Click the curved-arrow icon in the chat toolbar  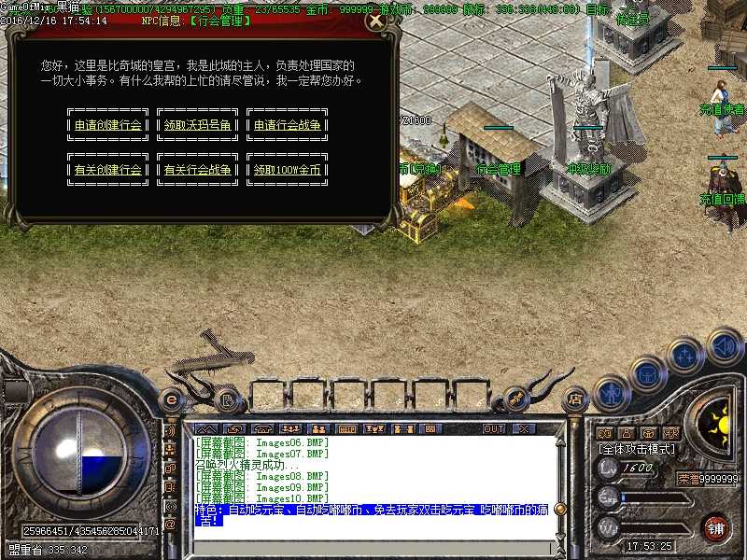tap(234, 429)
